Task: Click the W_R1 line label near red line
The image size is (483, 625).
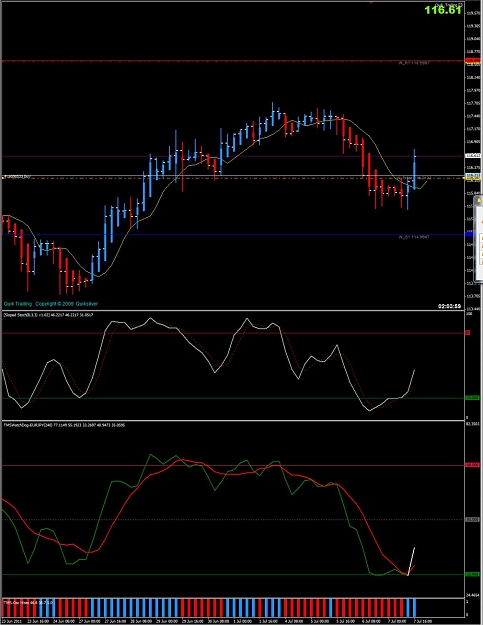Action: click(x=414, y=64)
